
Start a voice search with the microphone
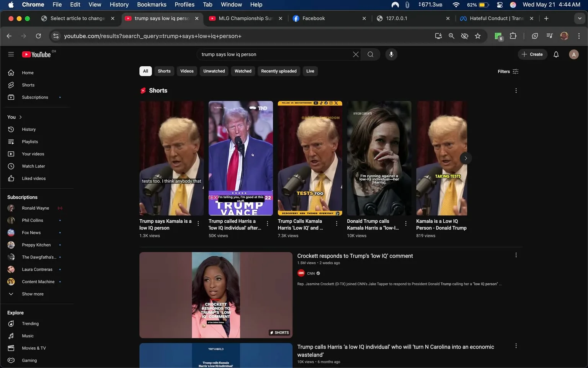pos(391,54)
